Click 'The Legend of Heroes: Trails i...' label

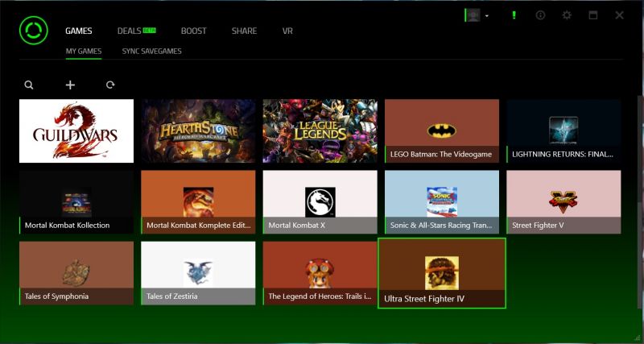tap(320, 296)
